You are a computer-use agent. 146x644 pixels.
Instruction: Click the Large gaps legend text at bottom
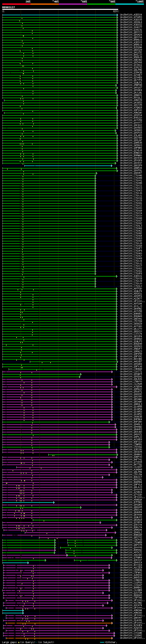[28, 642]
